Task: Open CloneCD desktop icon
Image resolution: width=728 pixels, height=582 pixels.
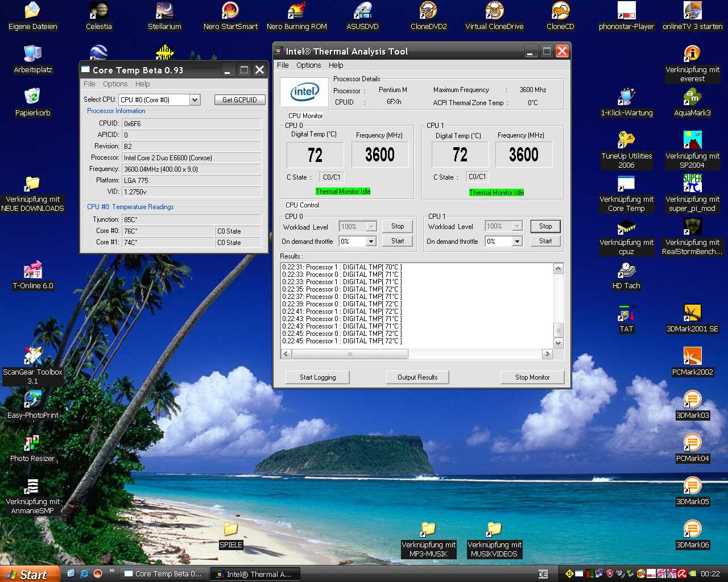Action: point(560,16)
